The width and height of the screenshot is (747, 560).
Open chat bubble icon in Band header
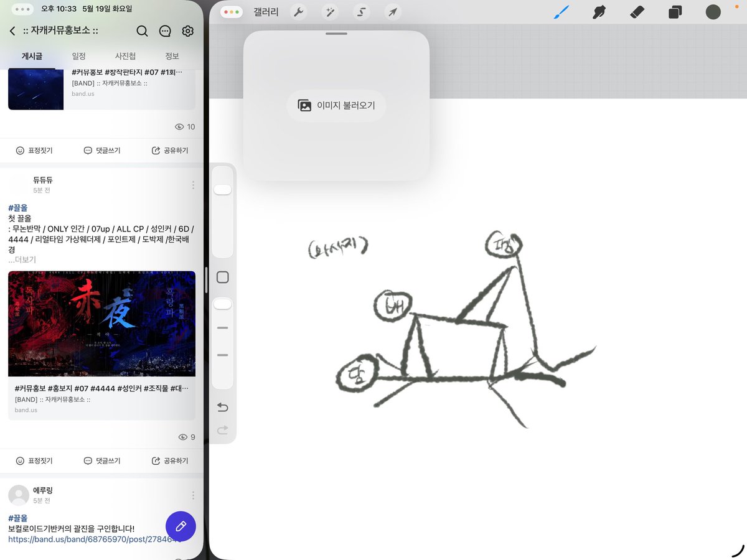[x=165, y=31]
